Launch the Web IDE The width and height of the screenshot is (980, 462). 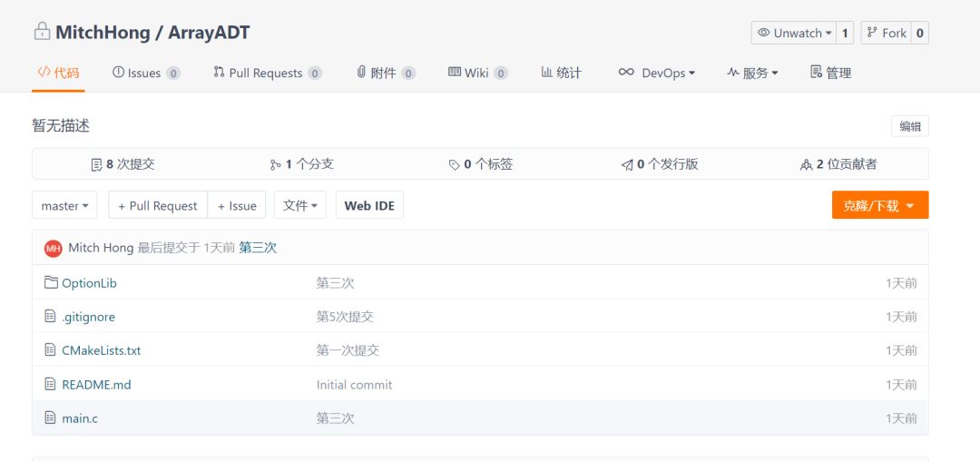369,205
